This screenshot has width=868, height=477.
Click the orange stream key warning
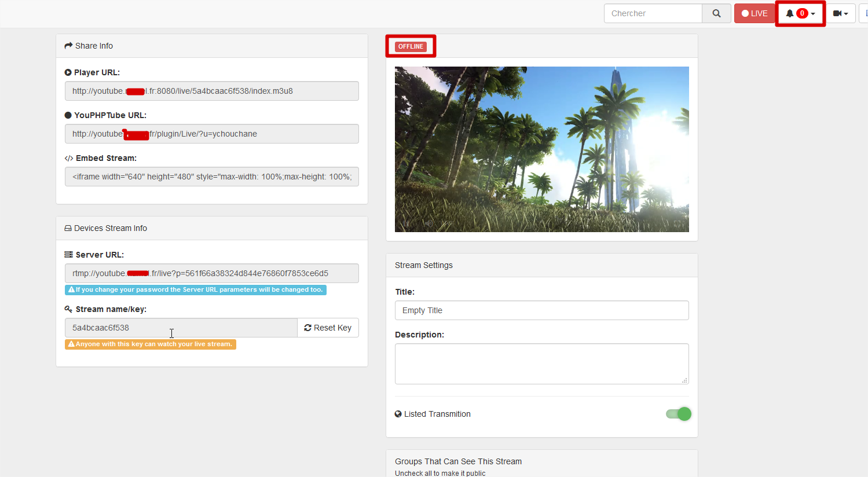[x=151, y=344]
